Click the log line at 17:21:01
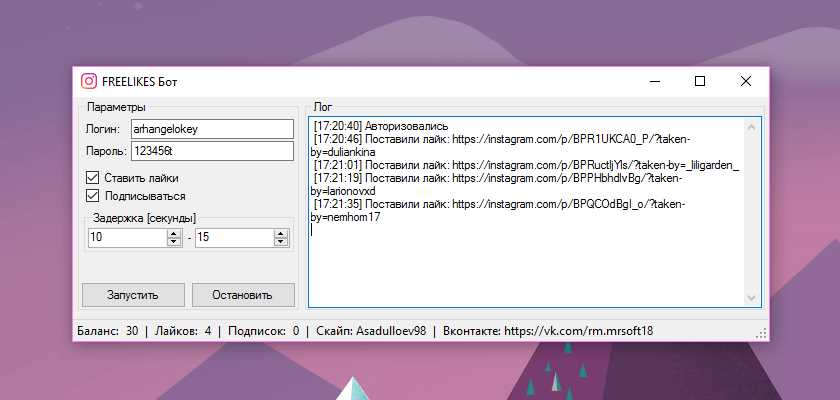Image resolution: width=840 pixels, height=400 pixels. click(526, 165)
